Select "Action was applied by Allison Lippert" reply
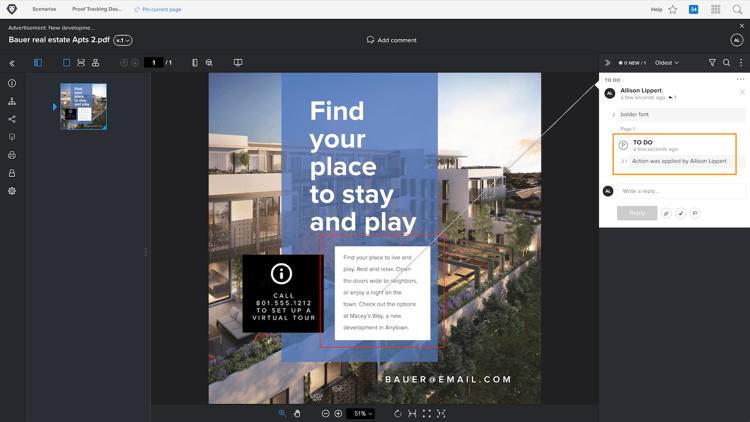 679,161
